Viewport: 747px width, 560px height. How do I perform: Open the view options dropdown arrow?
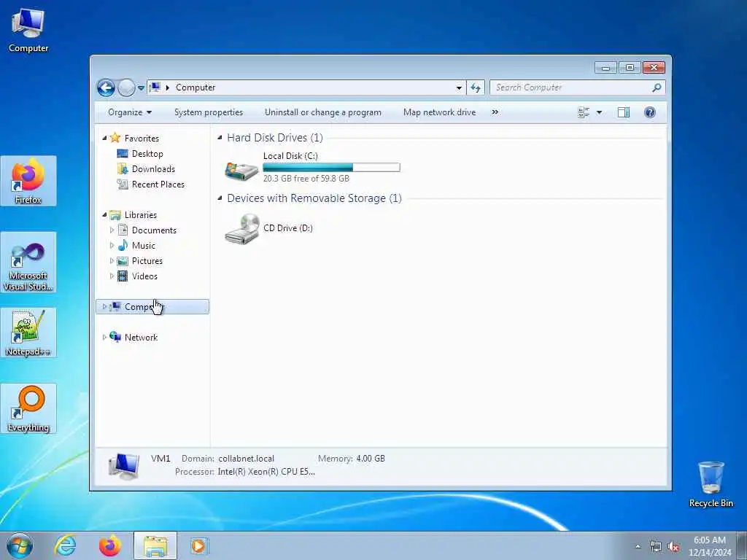point(600,112)
